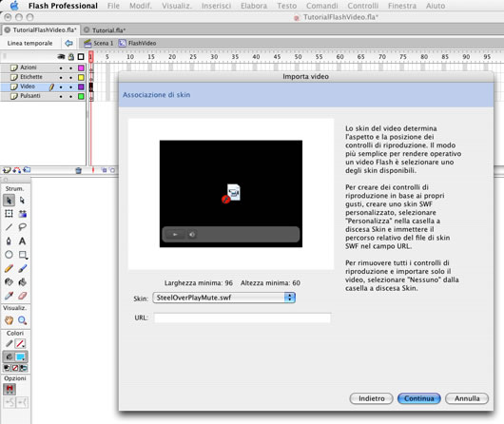
Task: Choose the Gradient Transform tool
Action: pyautogui.click(x=22, y=214)
